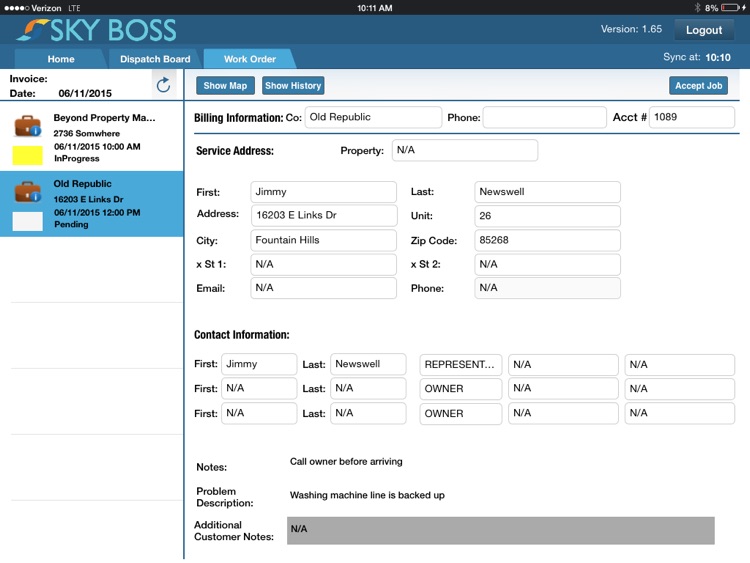Open the REPRESENT... contact type dropdown
This screenshot has height=563, width=750.
coord(460,365)
